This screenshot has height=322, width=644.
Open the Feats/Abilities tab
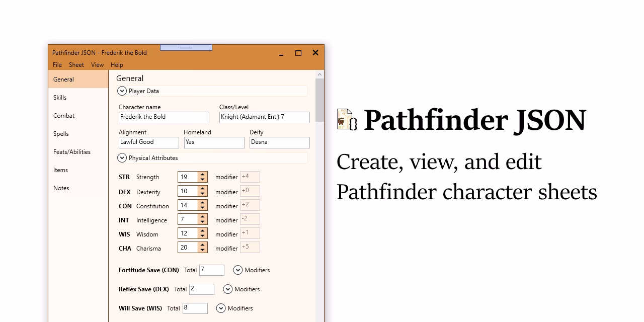(78, 151)
